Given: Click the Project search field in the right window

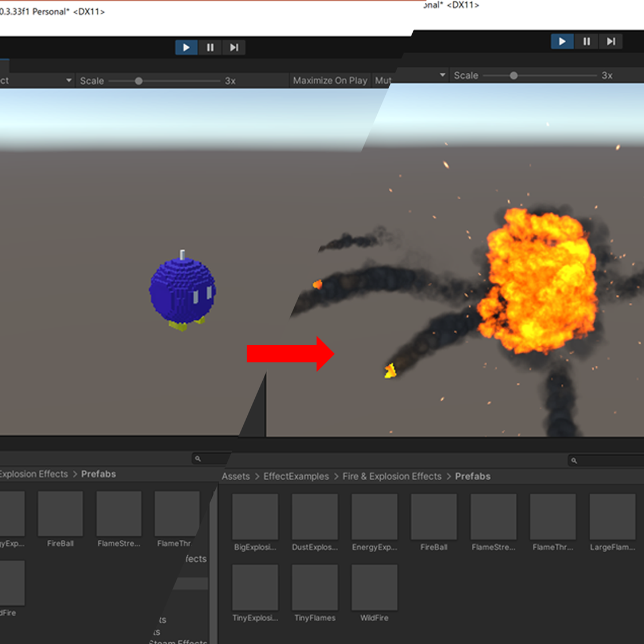Looking at the screenshot, I should click(606, 460).
